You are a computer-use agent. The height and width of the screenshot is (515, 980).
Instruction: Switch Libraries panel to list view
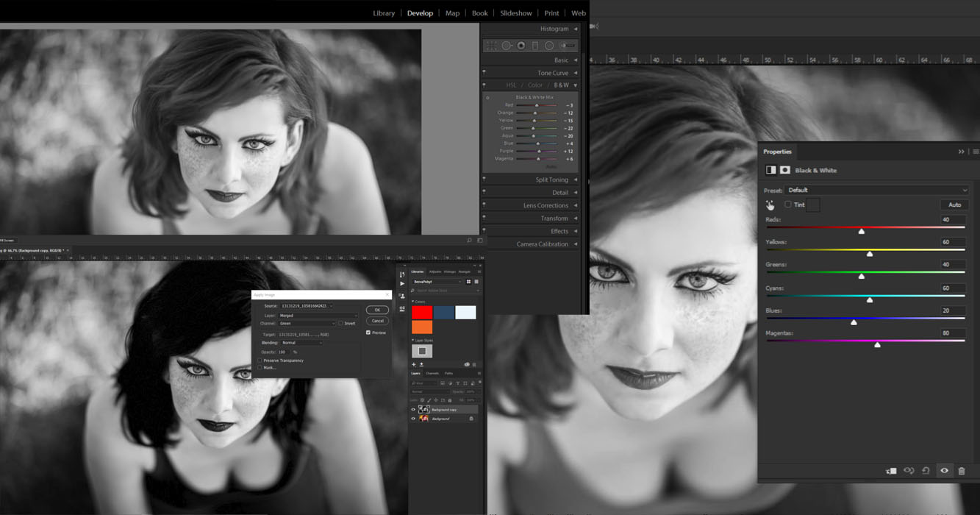pos(476,282)
